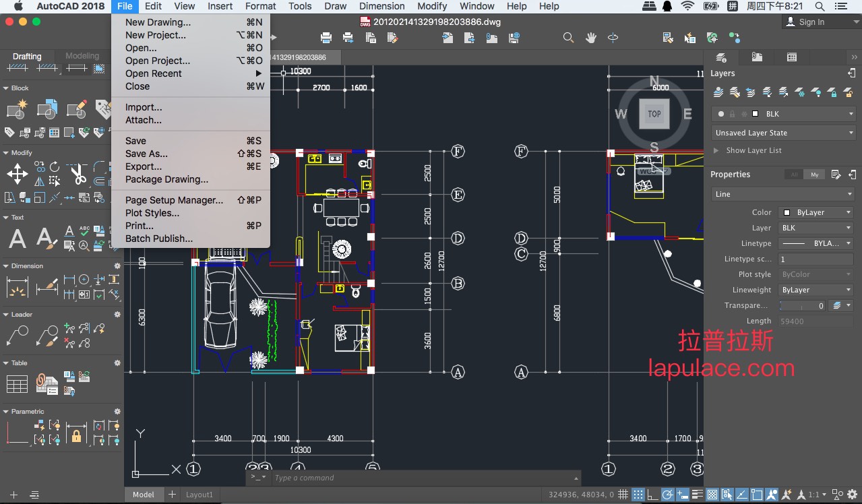Image resolution: width=862 pixels, height=504 pixels.
Task: Choose Save As from File menu
Action: pyautogui.click(x=146, y=154)
